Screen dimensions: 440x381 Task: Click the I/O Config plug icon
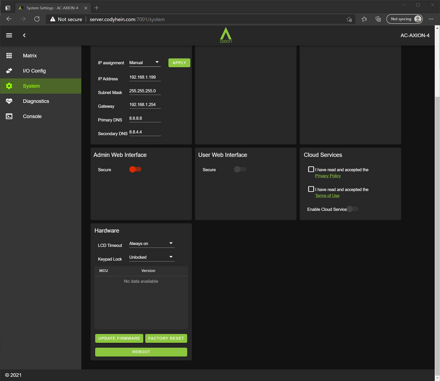click(x=9, y=71)
